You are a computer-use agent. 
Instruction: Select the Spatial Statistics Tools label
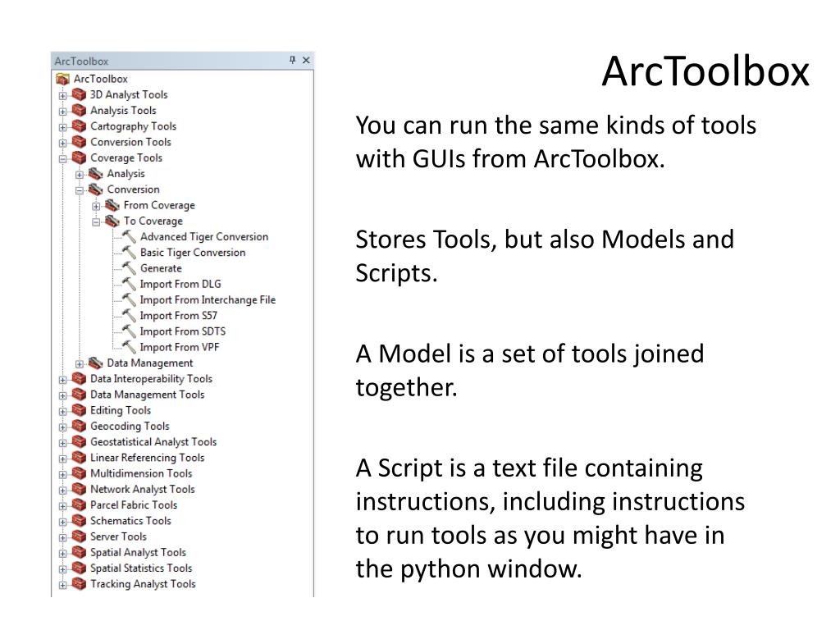click(141, 568)
